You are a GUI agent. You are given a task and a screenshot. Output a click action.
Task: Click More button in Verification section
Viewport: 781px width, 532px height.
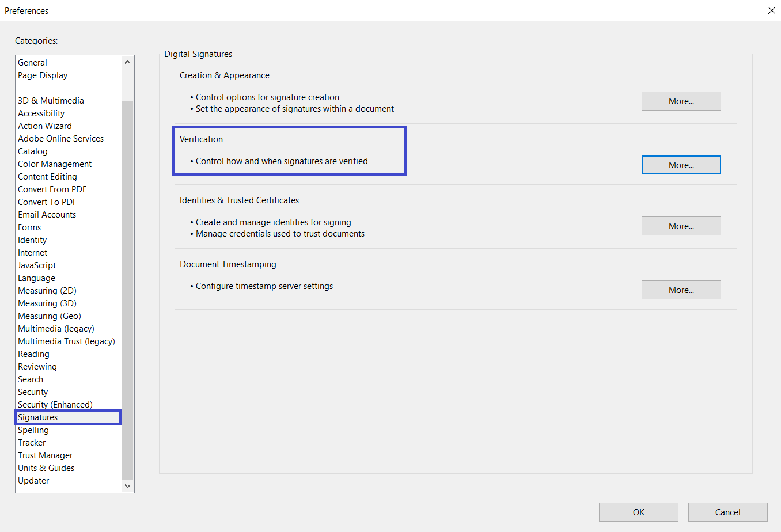click(x=681, y=165)
